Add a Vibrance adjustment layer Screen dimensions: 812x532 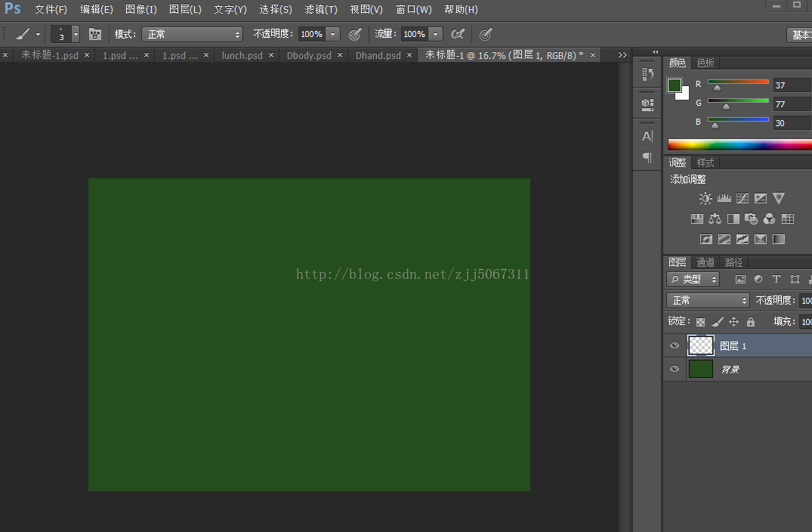click(x=778, y=199)
